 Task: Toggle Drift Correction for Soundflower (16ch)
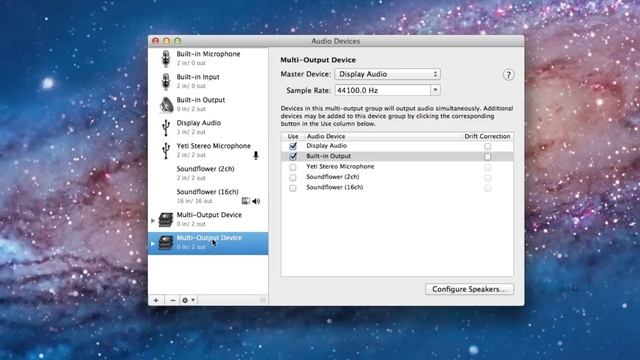pyautogui.click(x=487, y=188)
